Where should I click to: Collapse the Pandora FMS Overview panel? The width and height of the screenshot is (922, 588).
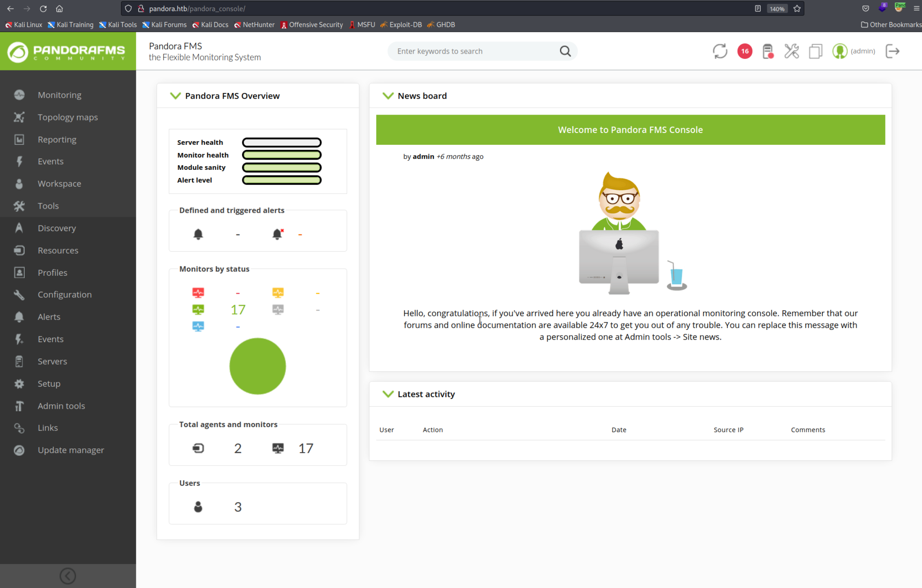(175, 96)
